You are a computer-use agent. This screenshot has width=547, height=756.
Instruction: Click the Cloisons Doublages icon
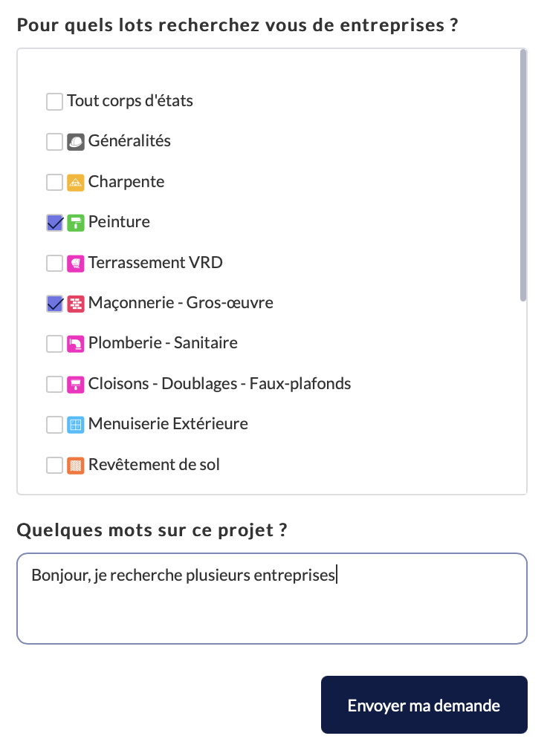(x=76, y=385)
